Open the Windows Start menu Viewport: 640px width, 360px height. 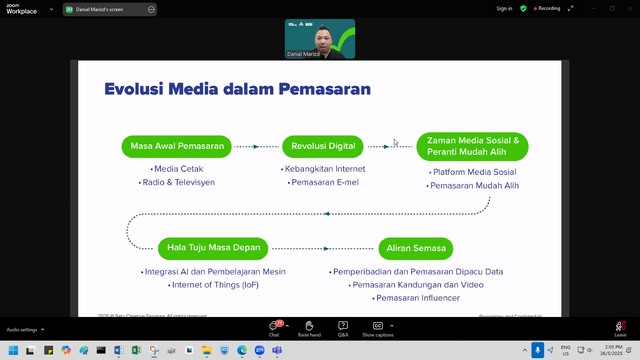click(x=13, y=350)
